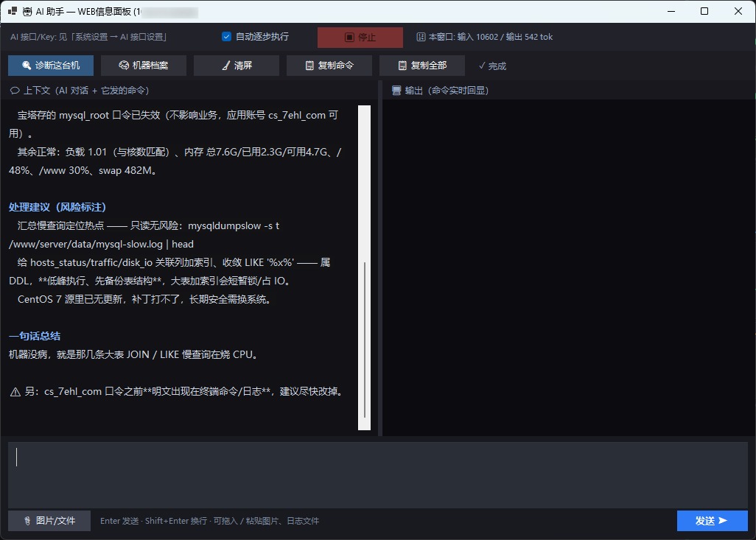Click the paperclip icon on 图片/文件
This screenshot has height=540, width=756.
point(27,521)
